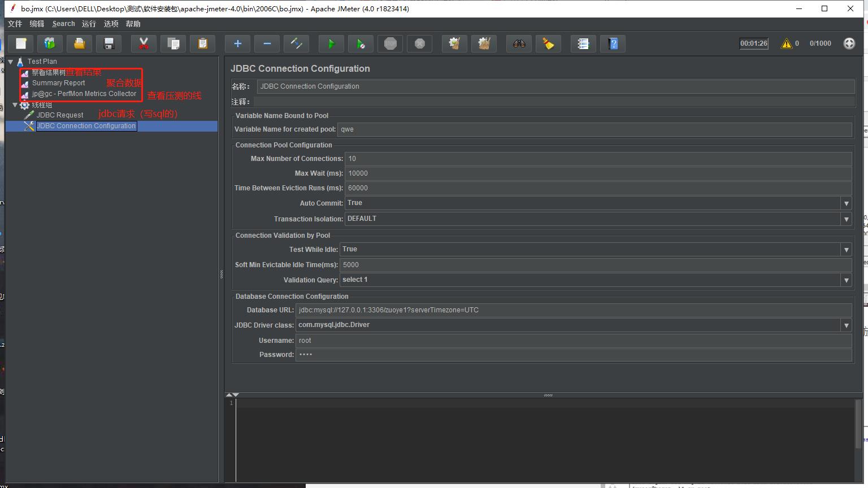Click the remote engines status icon
The image size is (868, 488).
point(849,43)
